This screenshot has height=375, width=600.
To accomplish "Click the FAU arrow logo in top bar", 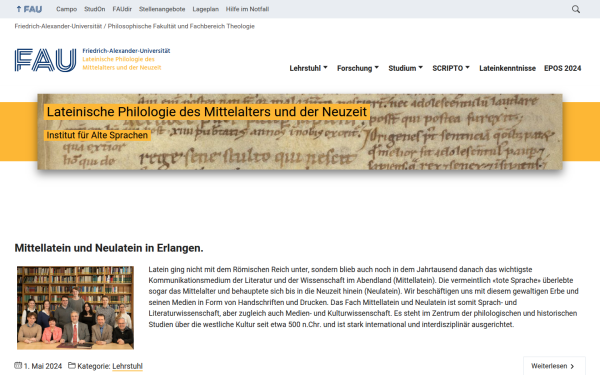I will click(x=29, y=9).
